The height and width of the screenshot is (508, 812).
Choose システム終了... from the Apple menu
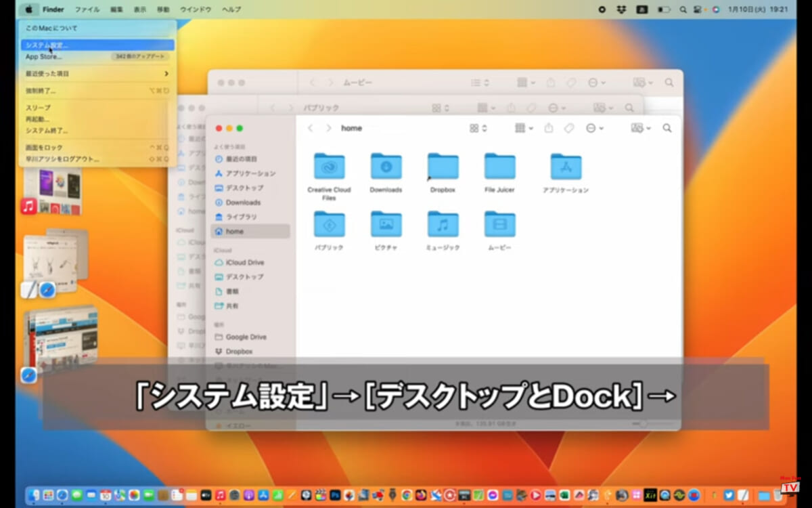(x=97, y=130)
